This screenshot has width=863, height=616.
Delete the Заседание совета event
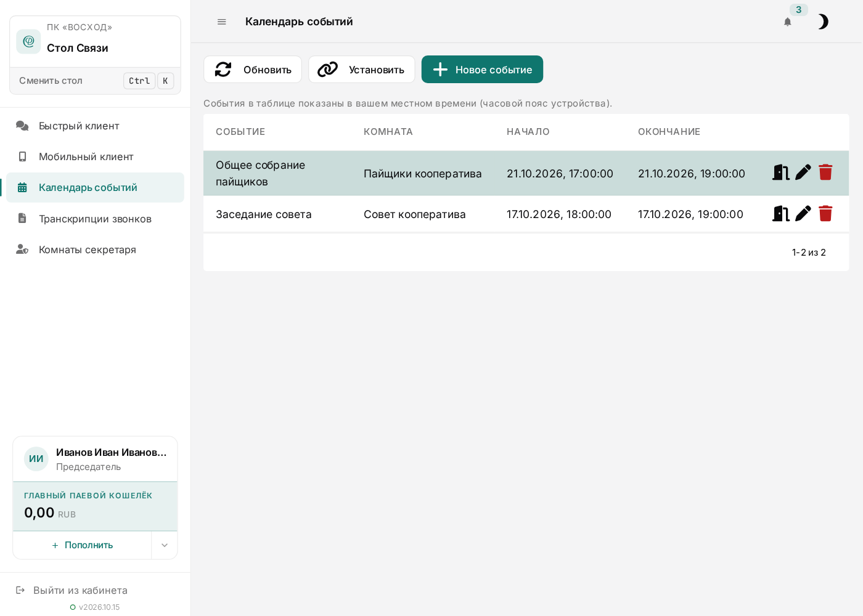825,214
